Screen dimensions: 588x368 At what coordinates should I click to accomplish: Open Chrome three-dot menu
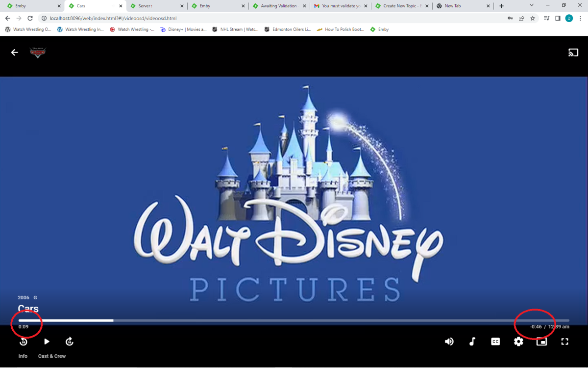coord(581,18)
